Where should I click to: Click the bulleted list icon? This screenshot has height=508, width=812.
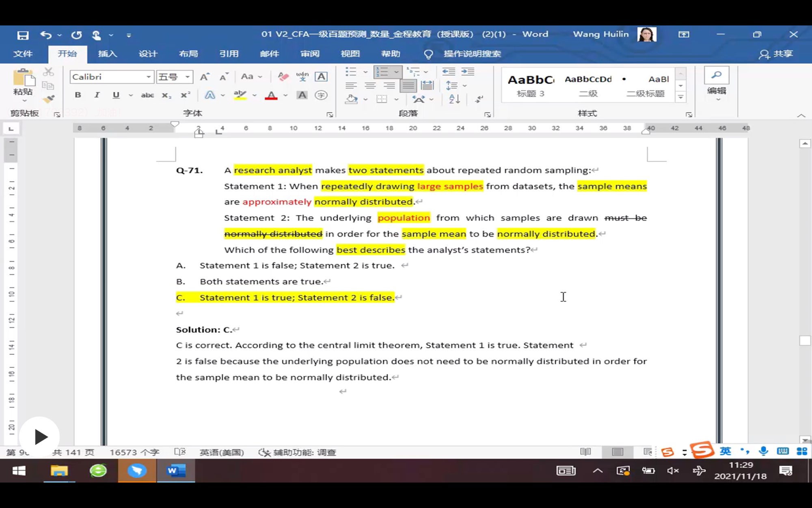click(351, 72)
